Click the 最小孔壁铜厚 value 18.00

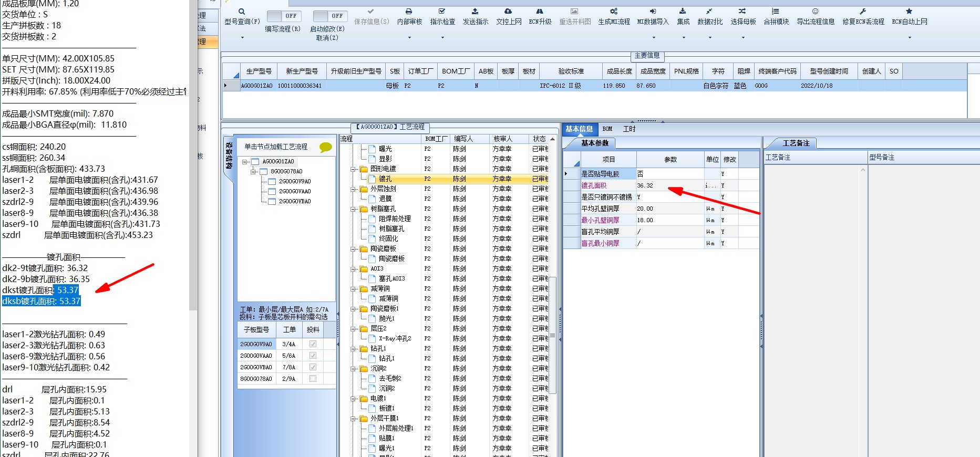[670, 220]
